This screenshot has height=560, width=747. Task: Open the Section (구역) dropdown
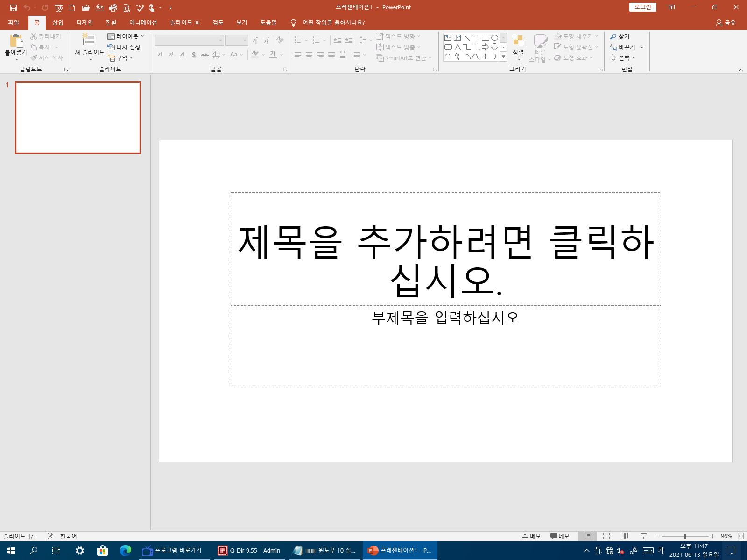pos(120,58)
